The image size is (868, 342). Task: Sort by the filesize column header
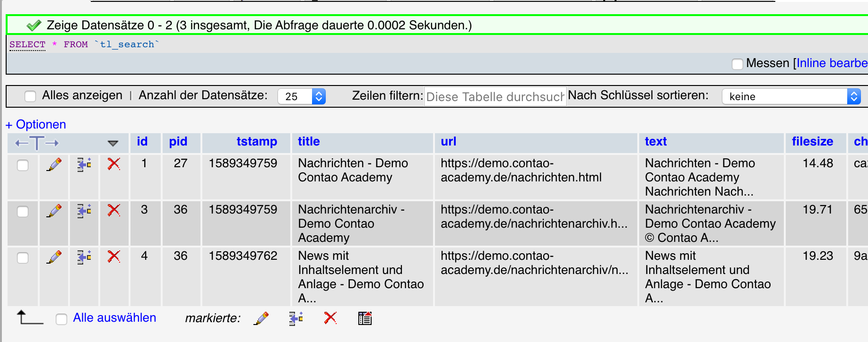813,141
